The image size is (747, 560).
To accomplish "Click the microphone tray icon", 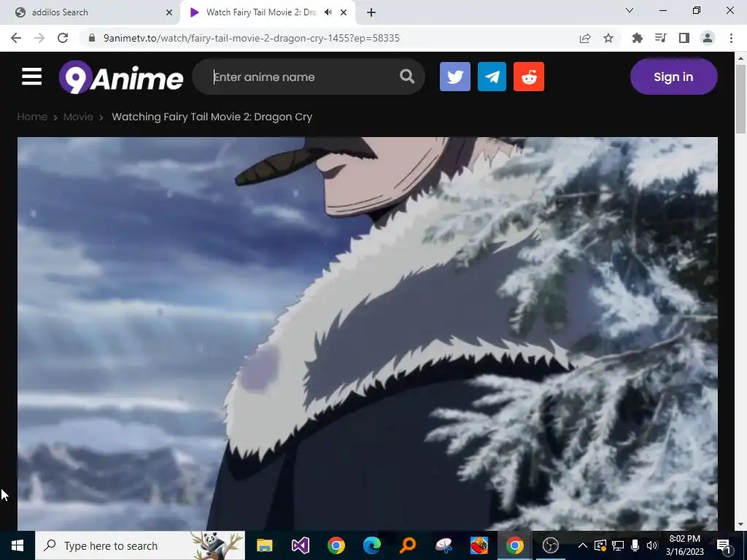I will pos(635,545).
